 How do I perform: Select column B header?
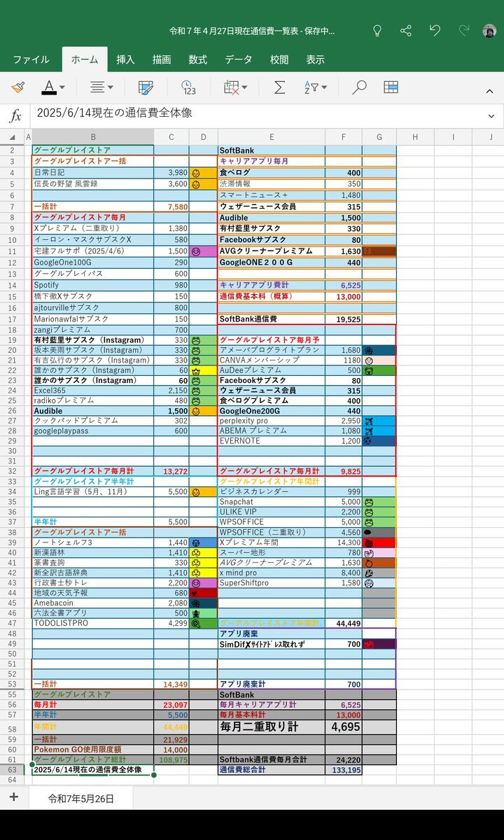tap(93, 136)
